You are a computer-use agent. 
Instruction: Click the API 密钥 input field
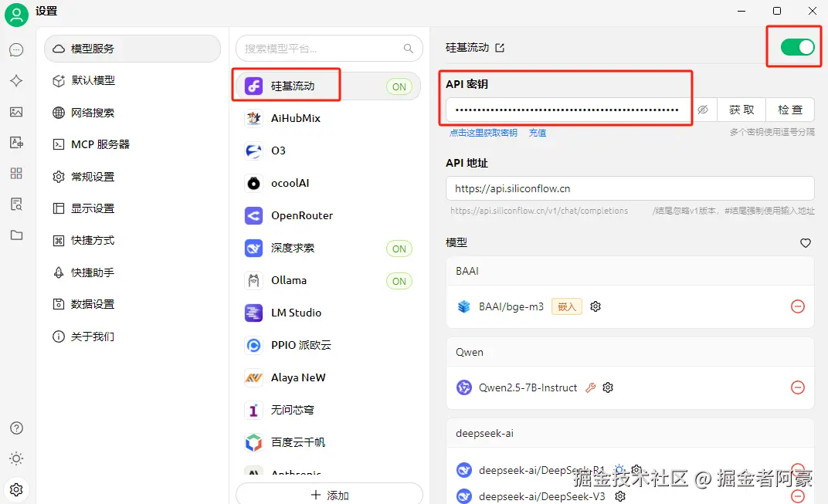point(569,110)
